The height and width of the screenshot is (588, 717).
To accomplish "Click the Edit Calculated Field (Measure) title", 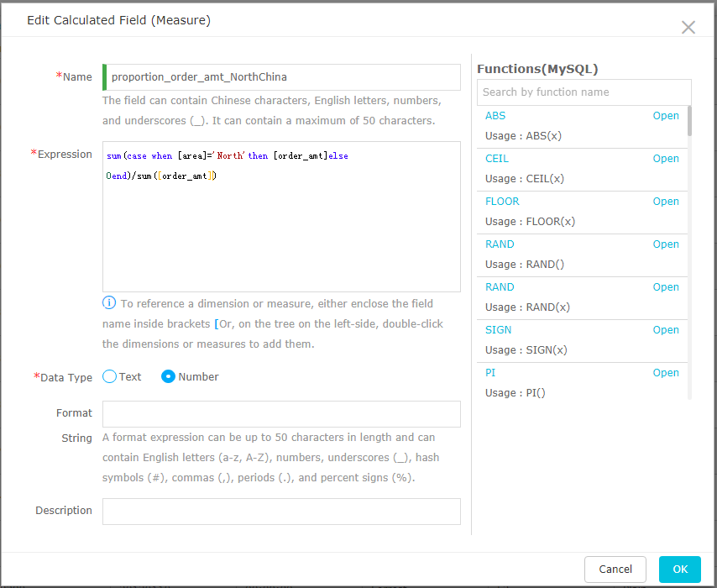I will click(x=119, y=21).
